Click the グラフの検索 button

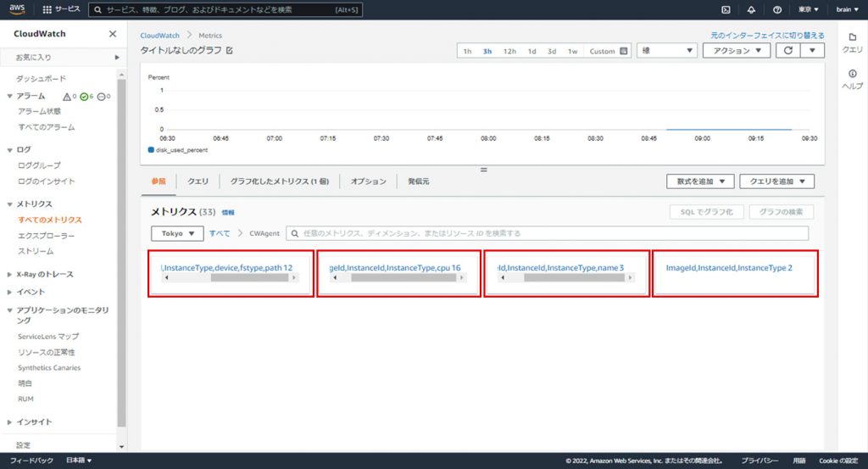coord(781,212)
